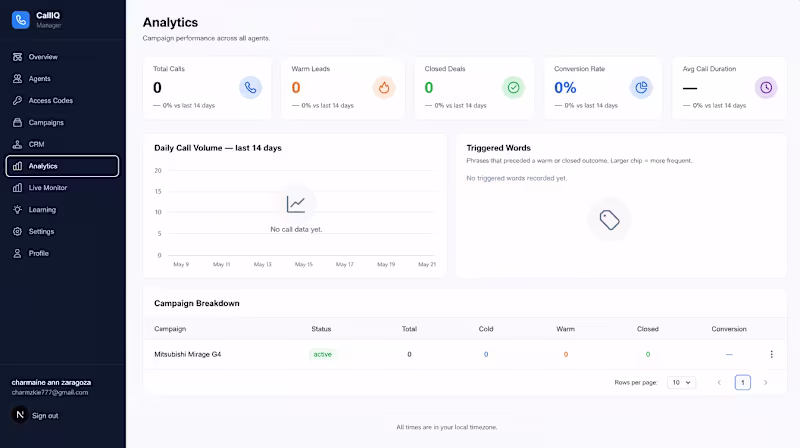The height and width of the screenshot is (448, 800).
Task: Click the Learning lightbulb icon
Action: [17, 210]
